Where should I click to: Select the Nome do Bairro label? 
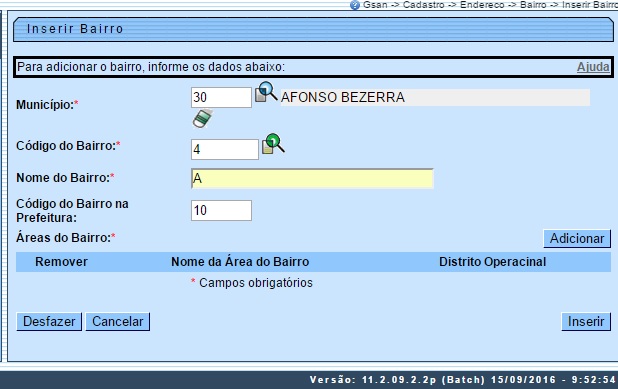[x=65, y=178]
